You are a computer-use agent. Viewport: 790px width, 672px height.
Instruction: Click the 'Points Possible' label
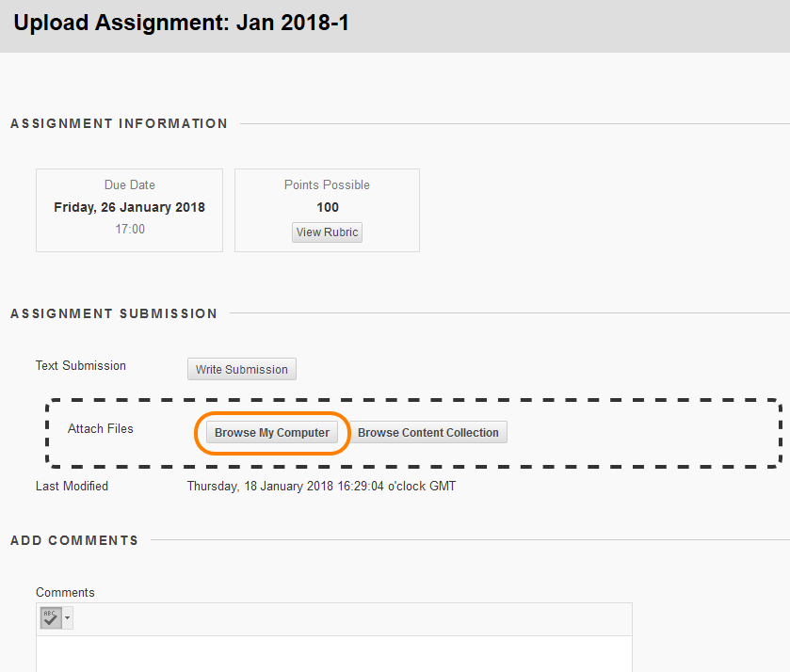click(327, 184)
